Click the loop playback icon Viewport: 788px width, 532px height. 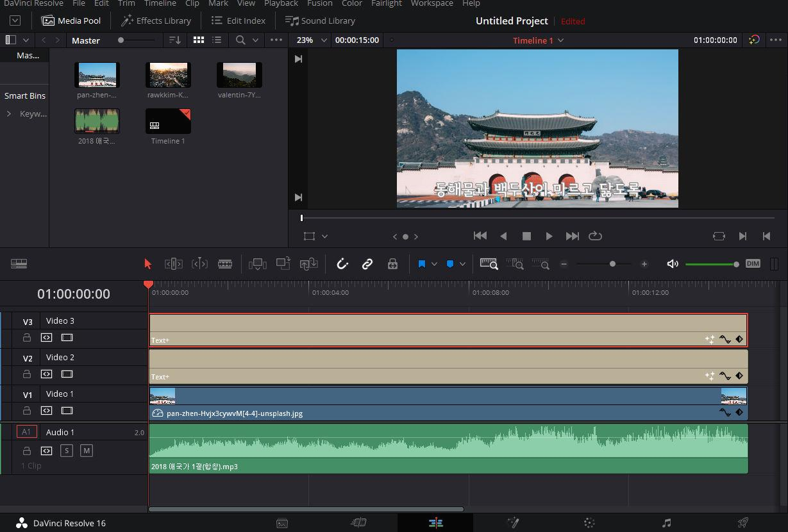(x=595, y=236)
